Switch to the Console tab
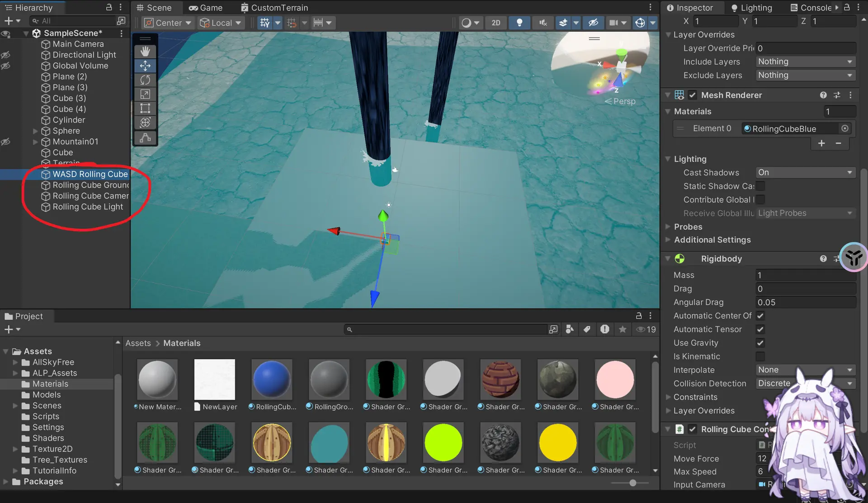This screenshot has width=868, height=503. click(x=811, y=8)
